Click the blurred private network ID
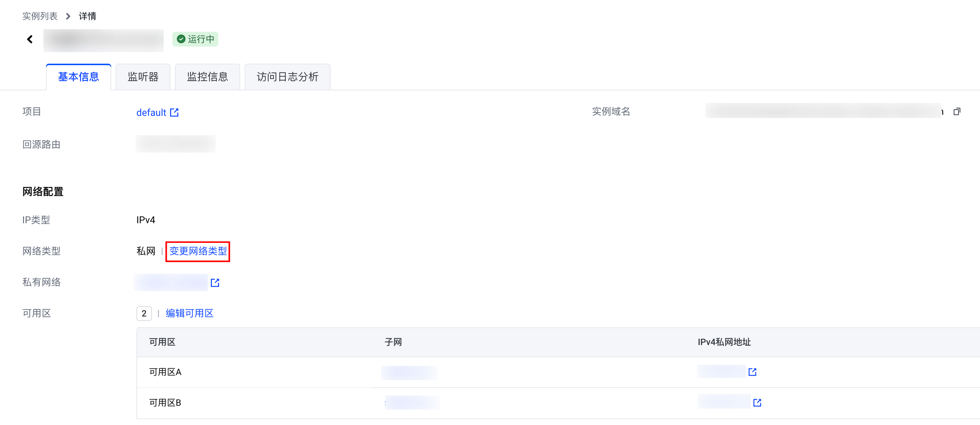 pos(171,282)
